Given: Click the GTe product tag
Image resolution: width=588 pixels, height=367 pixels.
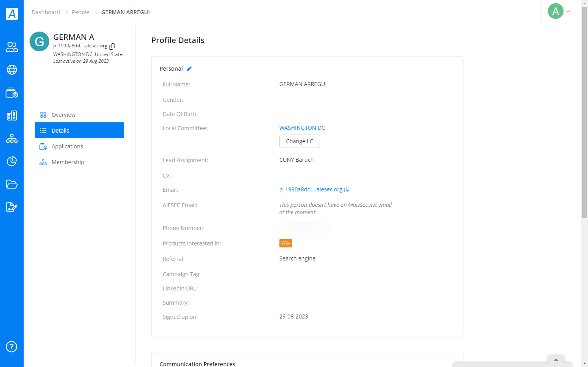Looking at the screenshot, I should 286,243.
